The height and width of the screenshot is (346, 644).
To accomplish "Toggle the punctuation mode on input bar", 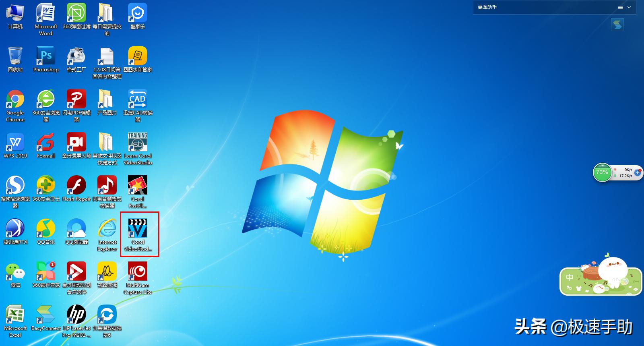I will 569,288.
